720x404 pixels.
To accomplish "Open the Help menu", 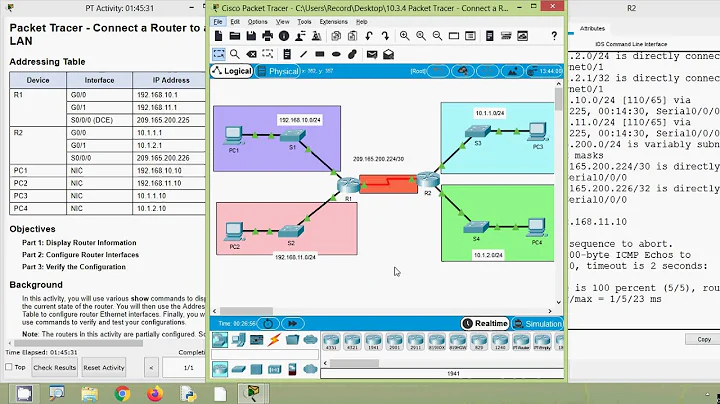I will [x=362, y=22].
